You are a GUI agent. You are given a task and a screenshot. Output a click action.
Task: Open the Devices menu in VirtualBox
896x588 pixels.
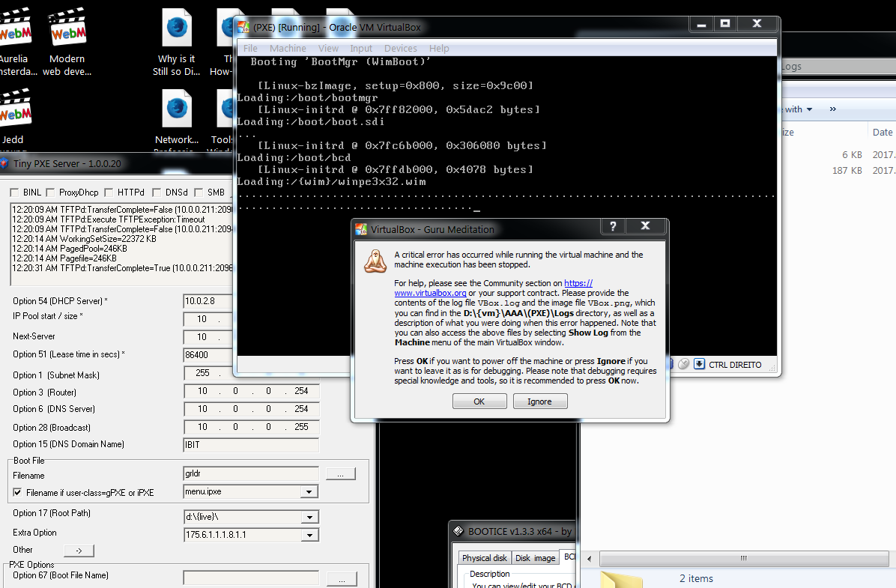click(x=401, y=49)
